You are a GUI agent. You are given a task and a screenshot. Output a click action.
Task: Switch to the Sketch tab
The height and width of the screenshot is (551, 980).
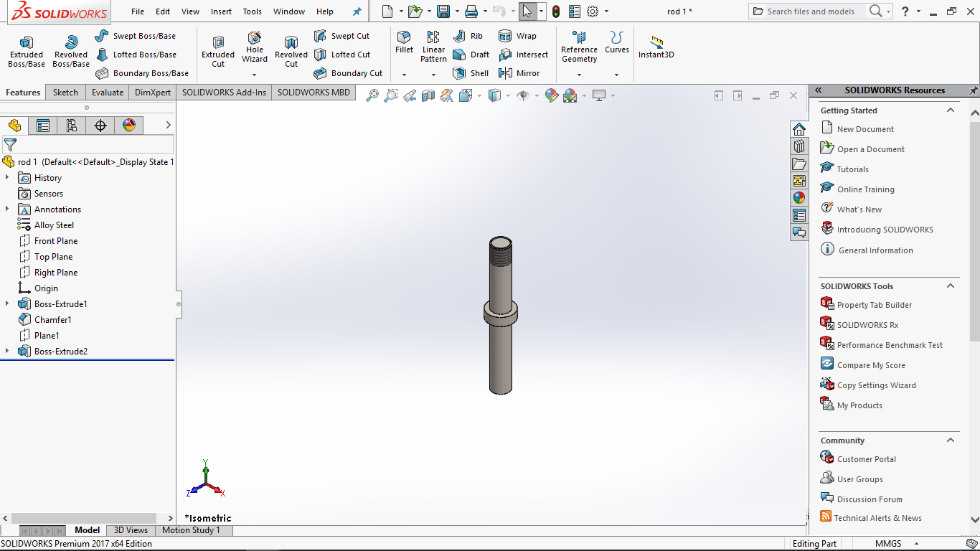(65, 93)
